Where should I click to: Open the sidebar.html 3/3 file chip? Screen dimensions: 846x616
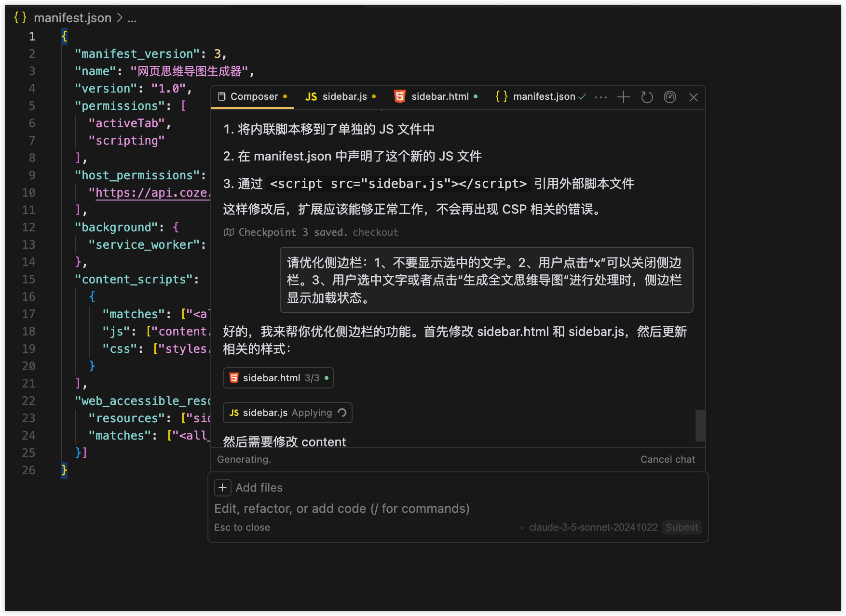point(278,378)
